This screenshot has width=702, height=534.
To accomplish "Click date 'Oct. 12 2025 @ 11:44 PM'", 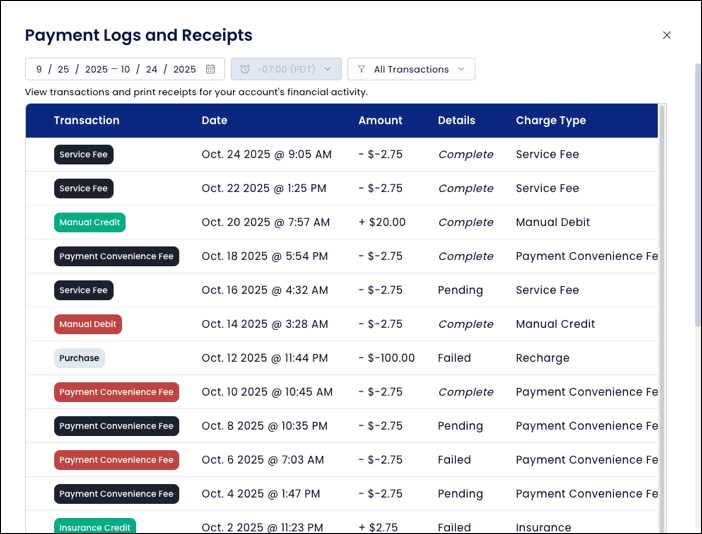I will click(265, 358).
